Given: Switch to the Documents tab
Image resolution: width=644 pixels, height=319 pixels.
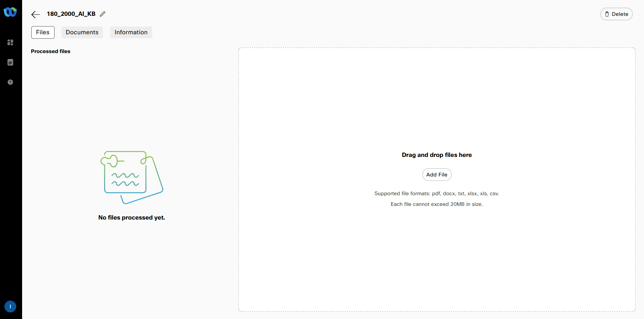Looking at the screenshot, I should (82, 32).
